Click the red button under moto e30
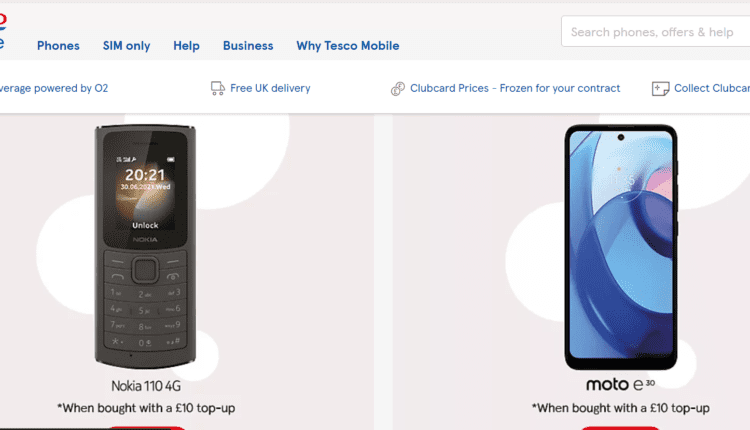 pos(620,428)
